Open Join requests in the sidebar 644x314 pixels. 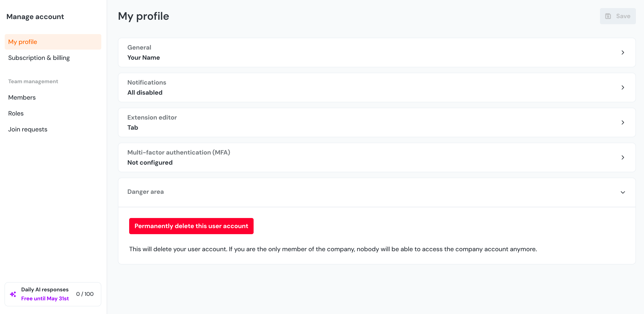click(x=28, y=130)
